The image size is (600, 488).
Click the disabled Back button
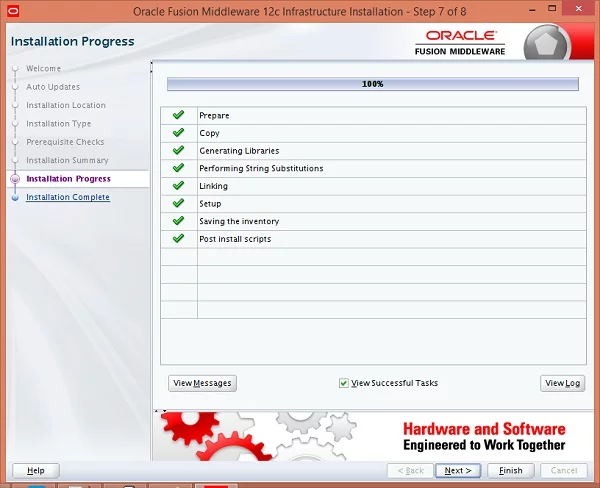[411, 471]
